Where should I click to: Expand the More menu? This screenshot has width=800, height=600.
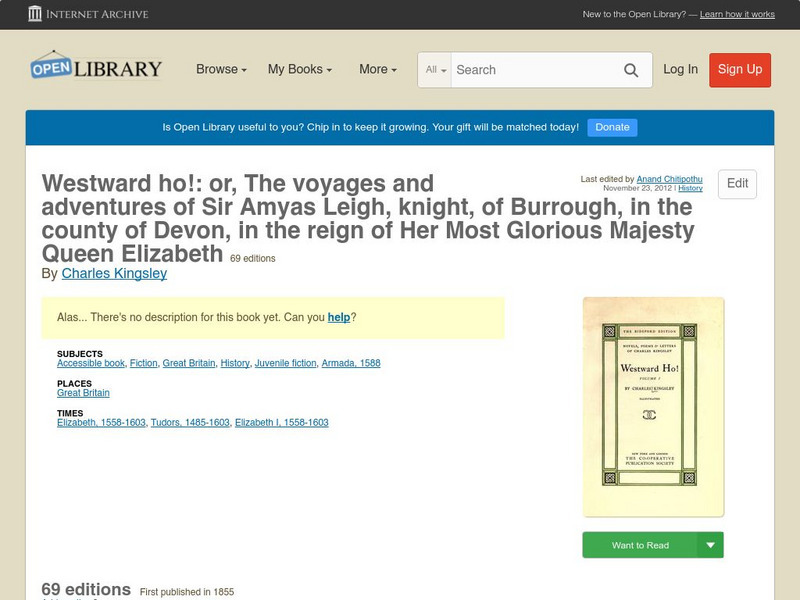(x=378, y=69)
